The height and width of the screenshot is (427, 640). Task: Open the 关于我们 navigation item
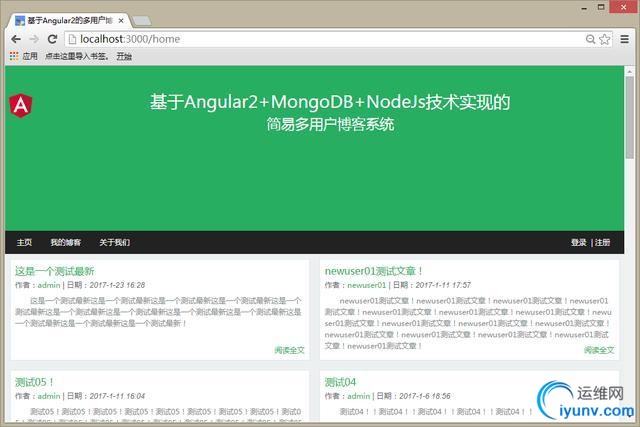click(x=115, y=242)
